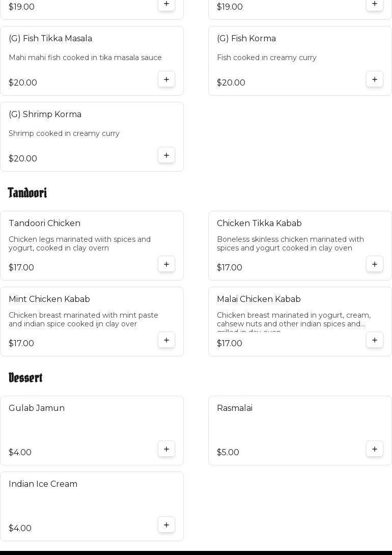Viewport: 392px width, 555px height.
Task: Add Chicken Tikka Kabab to cart
Action: pyautogui.click(x=375, y=264)
